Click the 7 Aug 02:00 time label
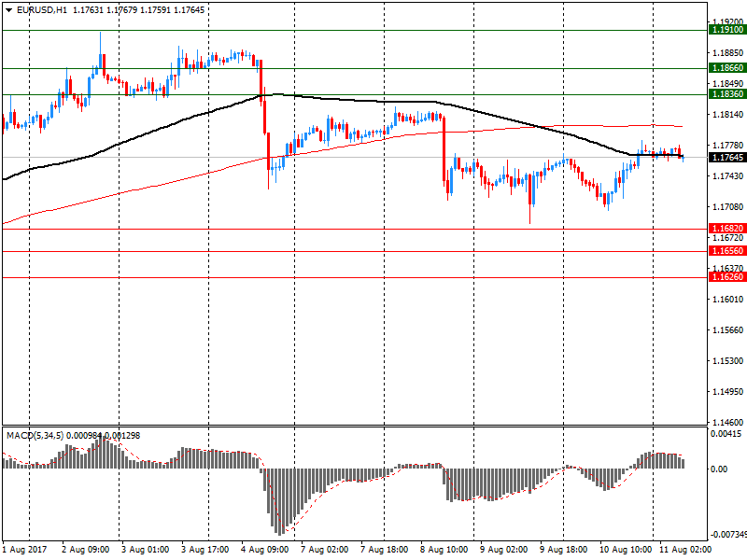 (324, 550)
